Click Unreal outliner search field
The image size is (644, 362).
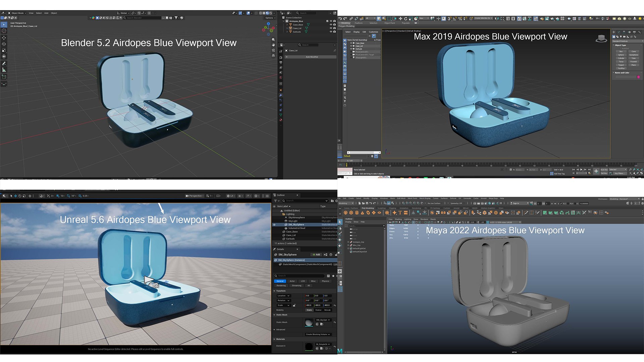click(305, 201)
